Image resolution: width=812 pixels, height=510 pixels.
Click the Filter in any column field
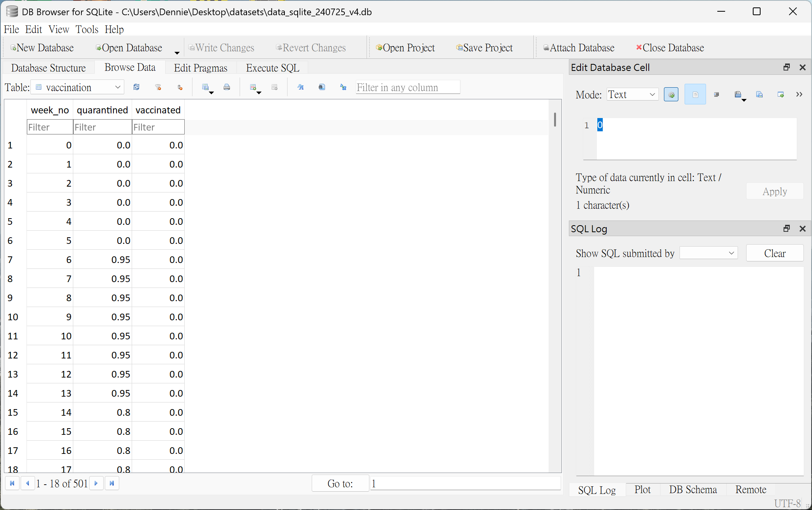(408, 87)
